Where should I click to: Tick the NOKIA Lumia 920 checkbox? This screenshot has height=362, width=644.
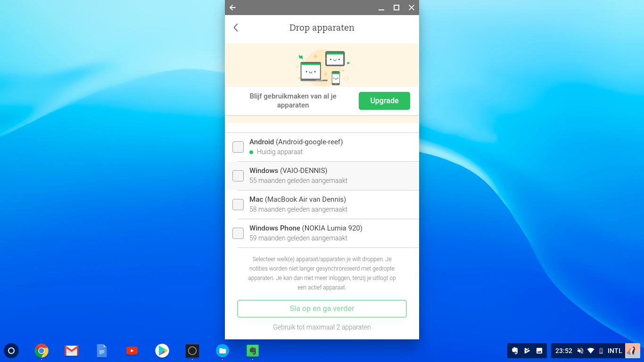click(x=238, y=233)
